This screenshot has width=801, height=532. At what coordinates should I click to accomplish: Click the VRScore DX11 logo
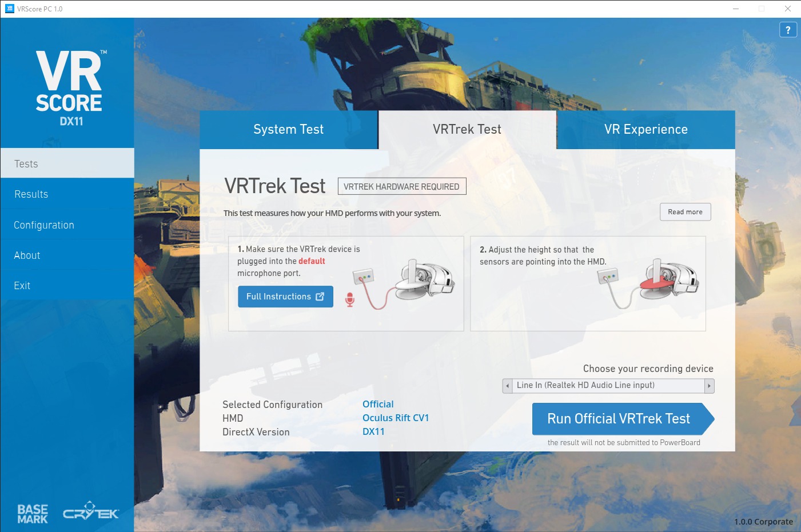[x=69, y=88]
